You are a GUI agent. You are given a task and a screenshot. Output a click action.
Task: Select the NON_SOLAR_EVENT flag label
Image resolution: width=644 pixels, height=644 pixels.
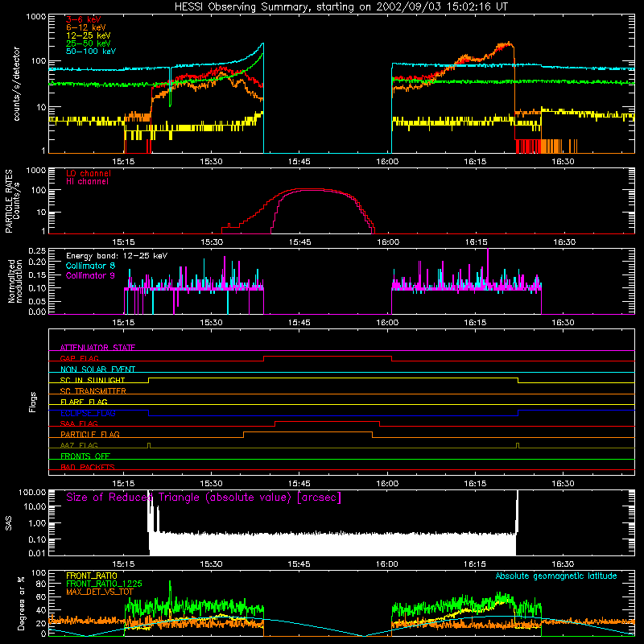tap(97, 369)
